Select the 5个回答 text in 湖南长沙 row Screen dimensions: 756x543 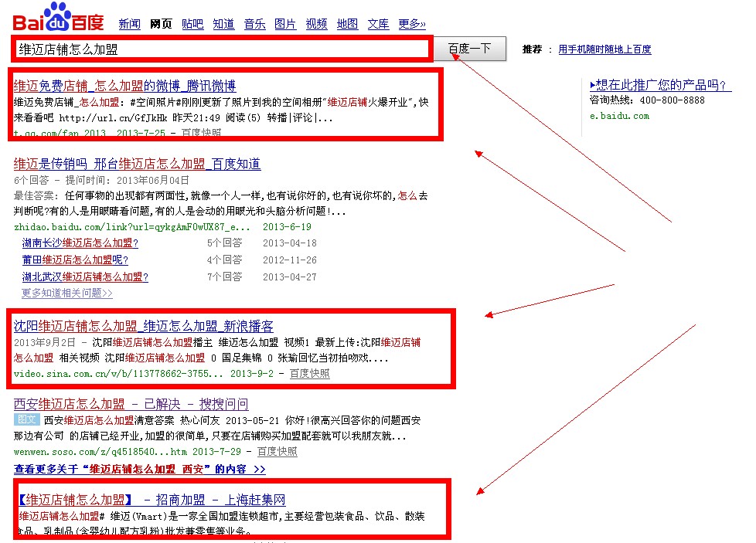225,243
